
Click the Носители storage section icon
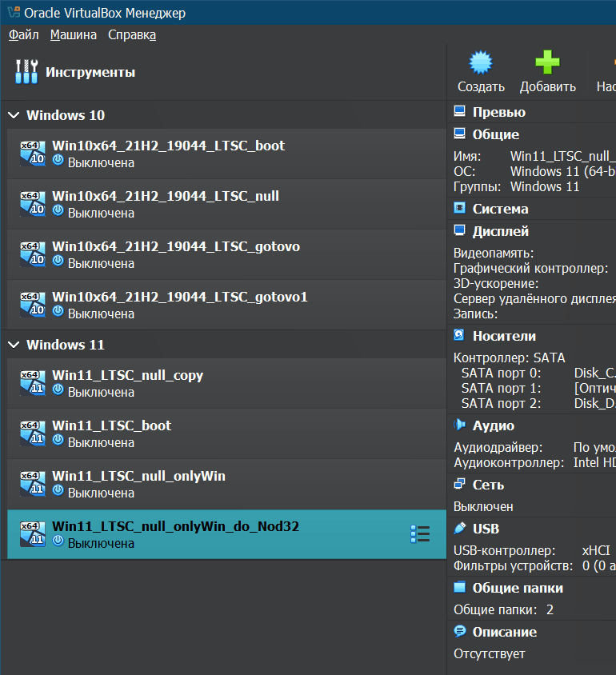click(x=460, y=336)
